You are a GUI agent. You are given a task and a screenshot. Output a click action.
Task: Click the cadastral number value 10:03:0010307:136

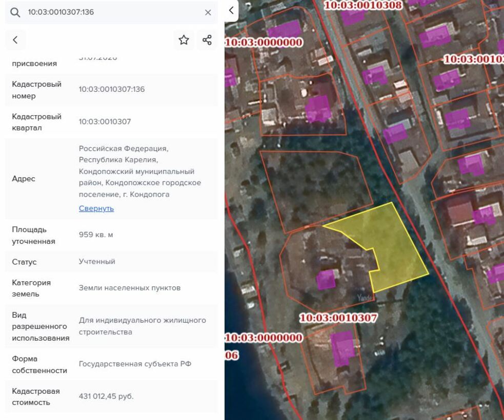[112, 89]
